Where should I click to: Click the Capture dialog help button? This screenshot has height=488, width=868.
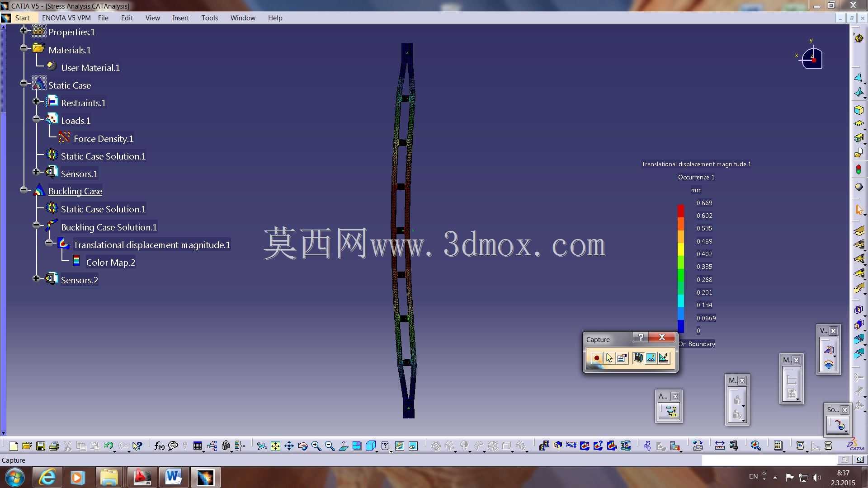[641, 337]
